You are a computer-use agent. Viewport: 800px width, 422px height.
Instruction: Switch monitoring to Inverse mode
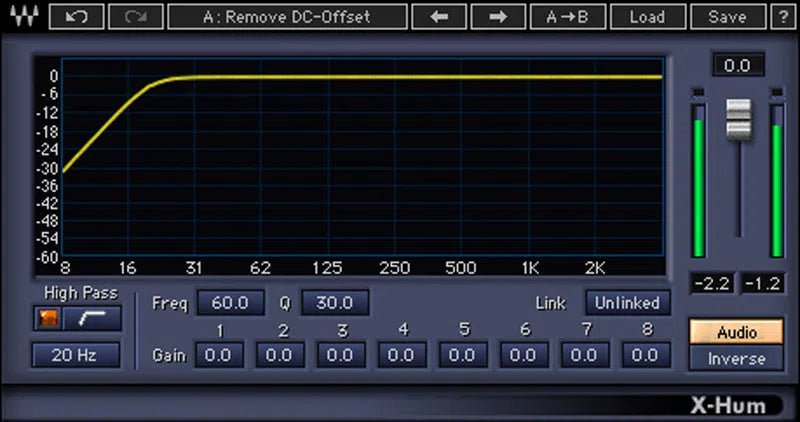(737, 358)
